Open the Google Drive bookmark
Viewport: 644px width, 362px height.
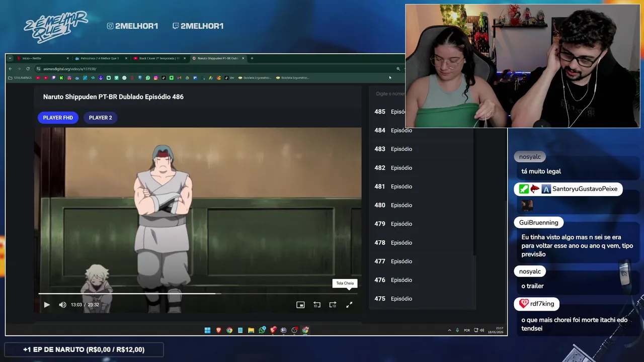187,78
